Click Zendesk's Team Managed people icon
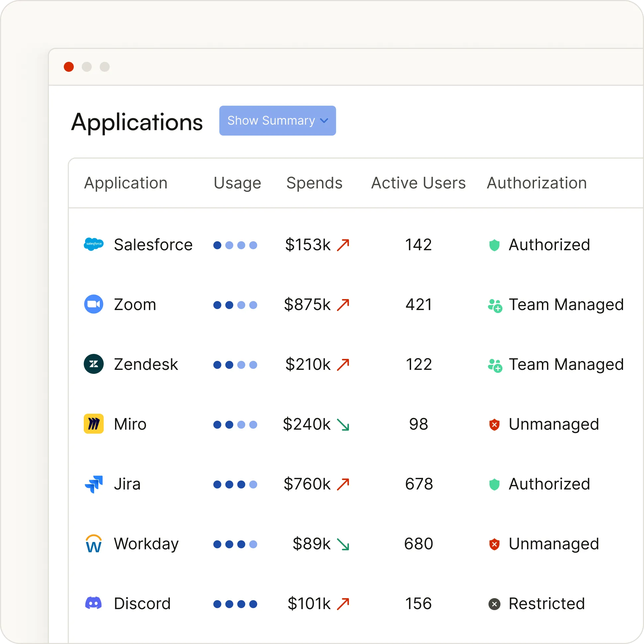644x644 pixels. tap(495, 365)
